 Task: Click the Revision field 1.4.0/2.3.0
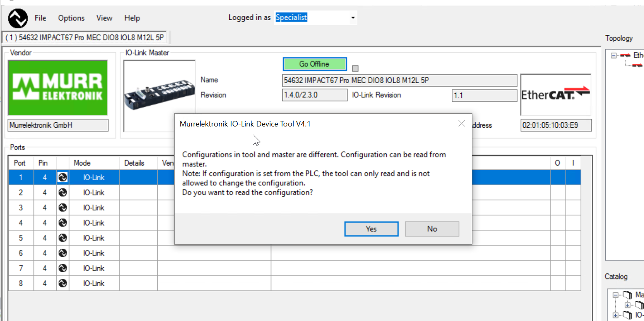point(315,95)
